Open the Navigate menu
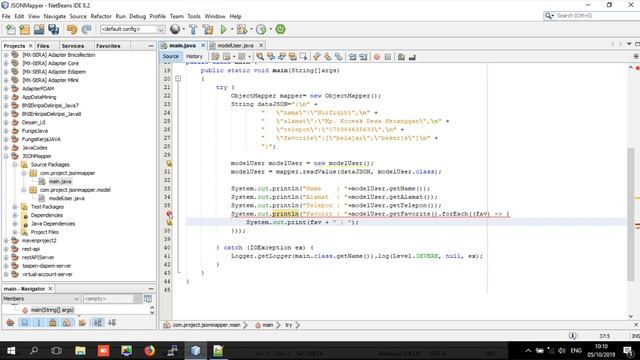640x360 pixels. point(55,16)
